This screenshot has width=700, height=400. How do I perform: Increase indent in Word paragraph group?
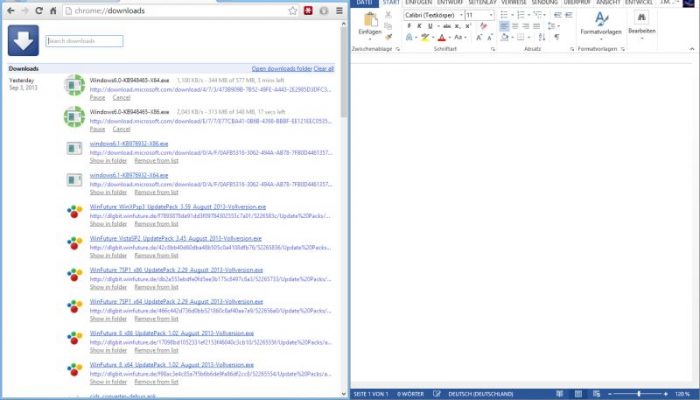point(568,15)
